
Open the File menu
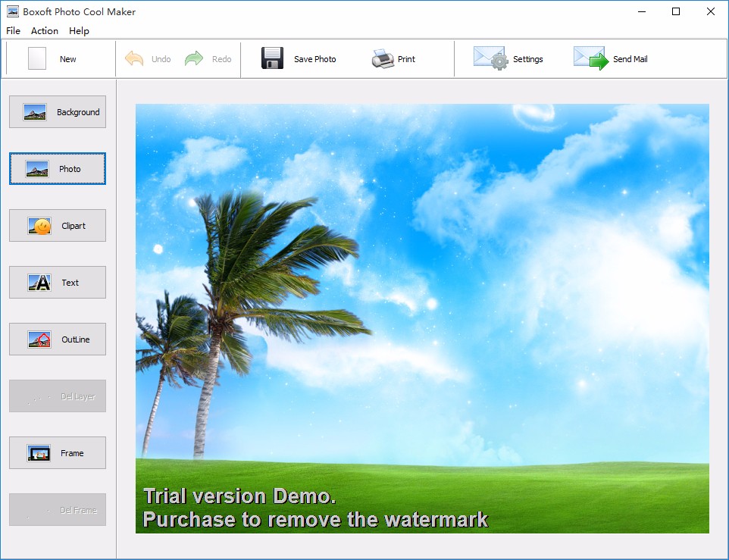click(12, 31)
